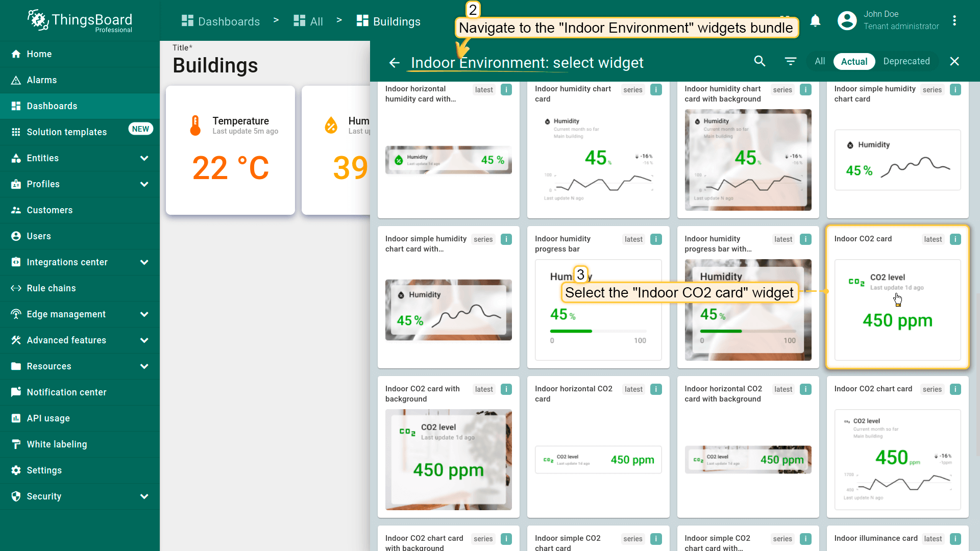Expand the Entities menu

coord(144,158)
